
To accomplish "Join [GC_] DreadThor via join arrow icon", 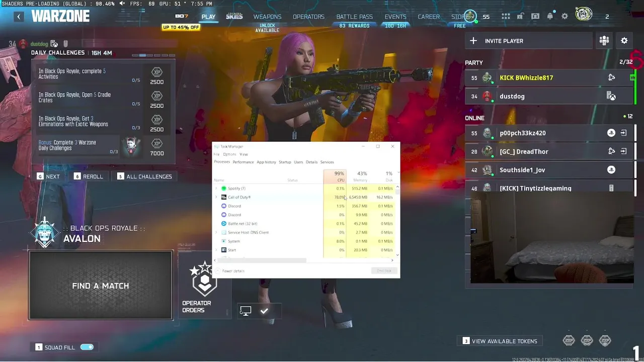I will [x=624, y=151].
